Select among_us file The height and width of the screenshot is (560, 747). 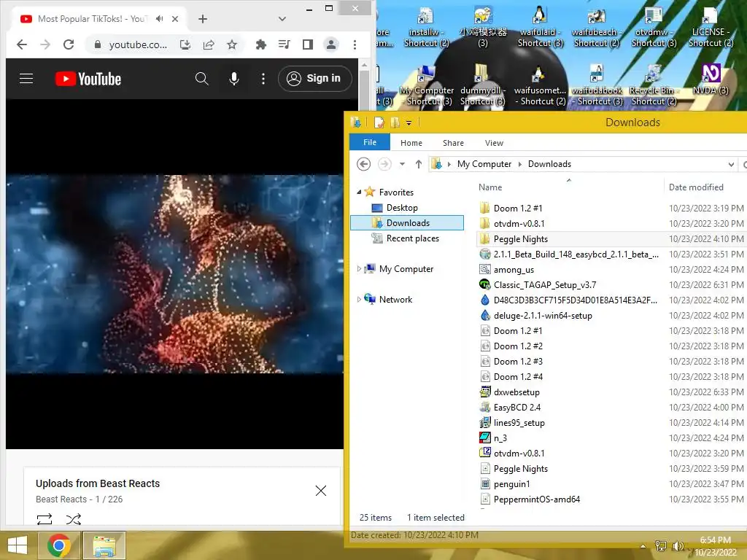(514, 270)
